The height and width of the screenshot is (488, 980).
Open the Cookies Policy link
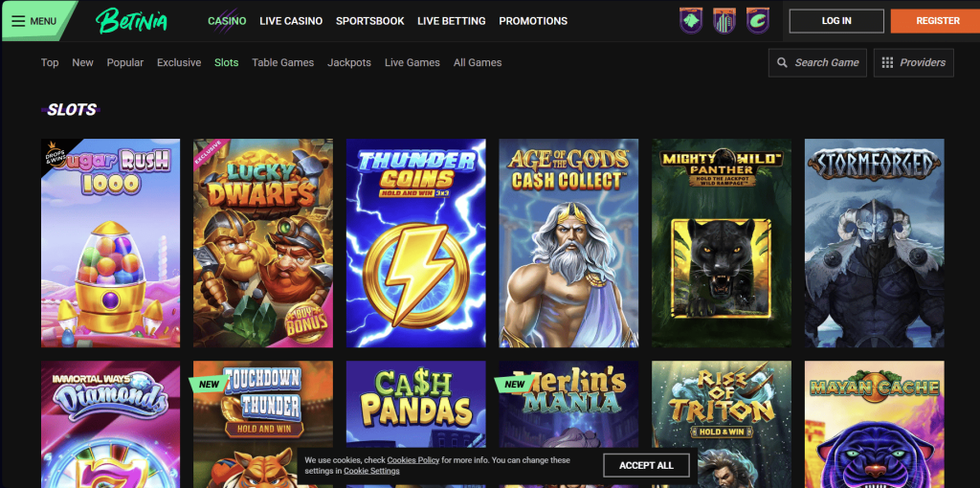coord(413,460)
